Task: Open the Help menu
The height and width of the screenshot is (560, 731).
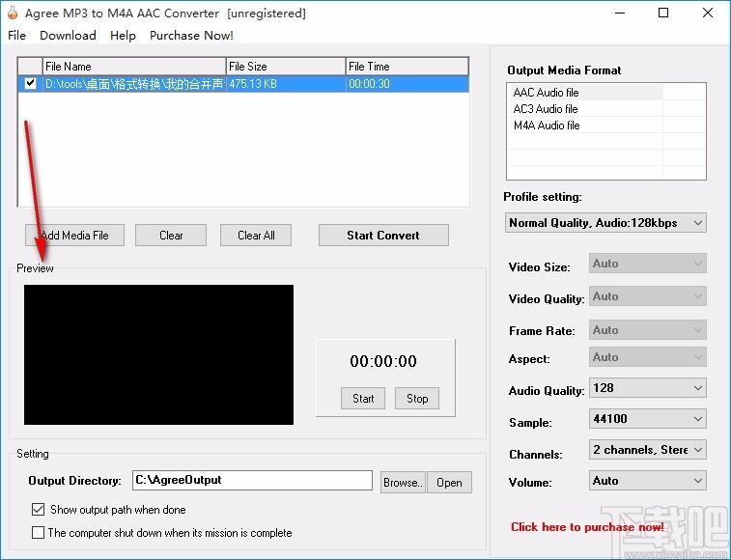Action: tap(123, 36)
